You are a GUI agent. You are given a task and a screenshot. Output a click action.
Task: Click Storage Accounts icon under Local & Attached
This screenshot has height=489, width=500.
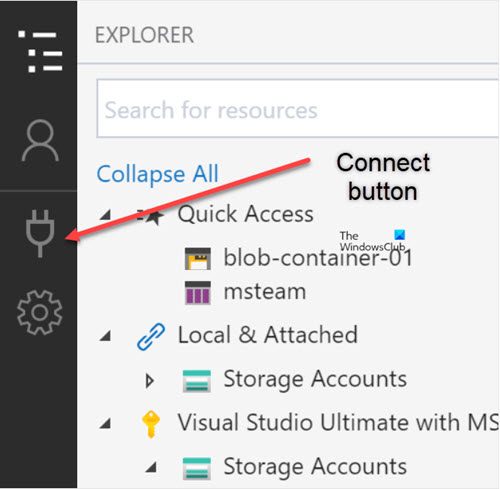point(197,381)
